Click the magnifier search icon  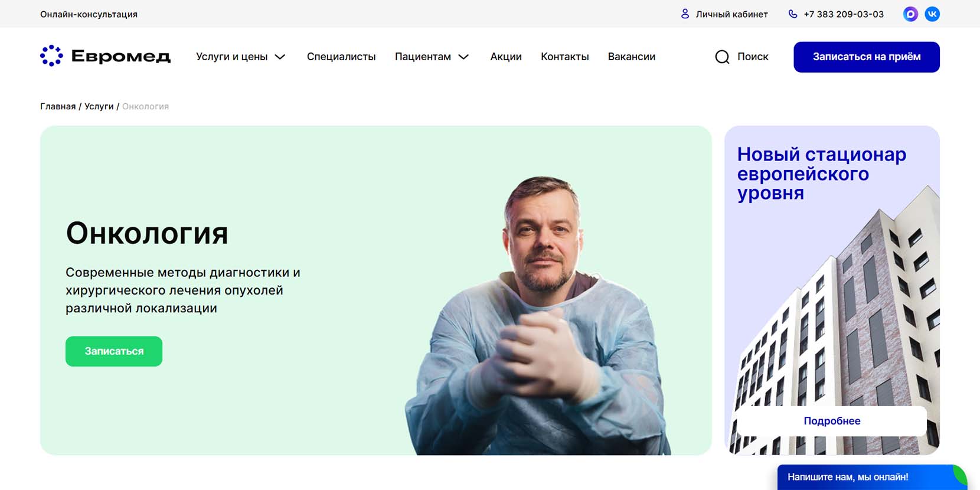coord(722,57)
